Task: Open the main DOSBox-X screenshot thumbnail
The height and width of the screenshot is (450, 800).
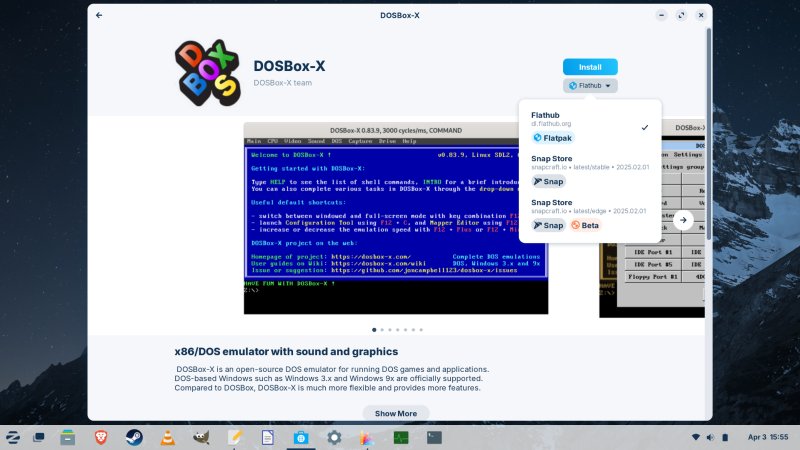Action: [x=396, y=218]
